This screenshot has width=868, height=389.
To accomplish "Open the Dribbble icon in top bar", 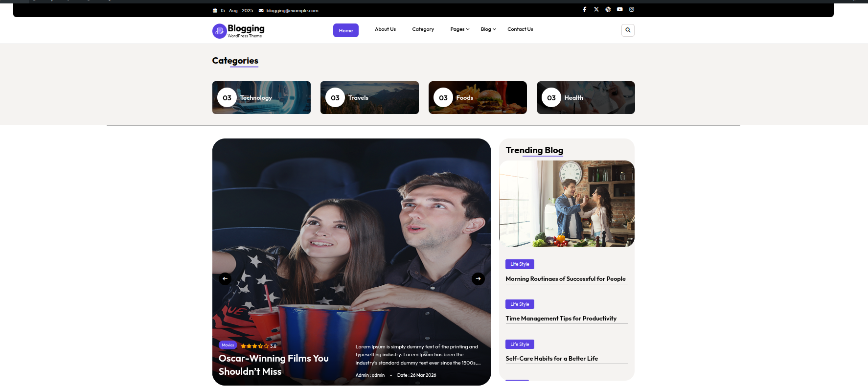I will (x=608, y=9).
